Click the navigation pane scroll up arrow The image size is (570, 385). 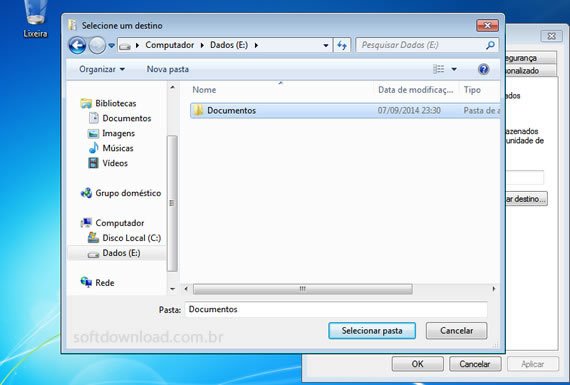coord(172,88)
